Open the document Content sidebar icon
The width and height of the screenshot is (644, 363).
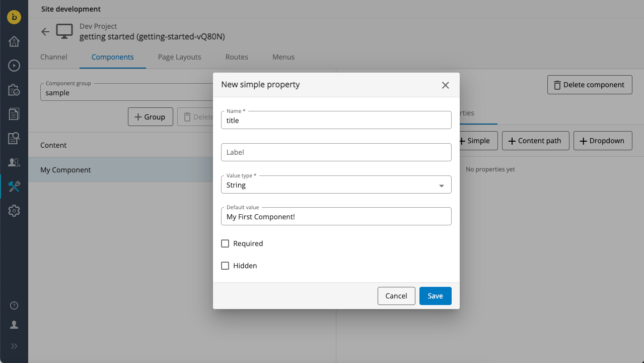click(x=14, y=114)
